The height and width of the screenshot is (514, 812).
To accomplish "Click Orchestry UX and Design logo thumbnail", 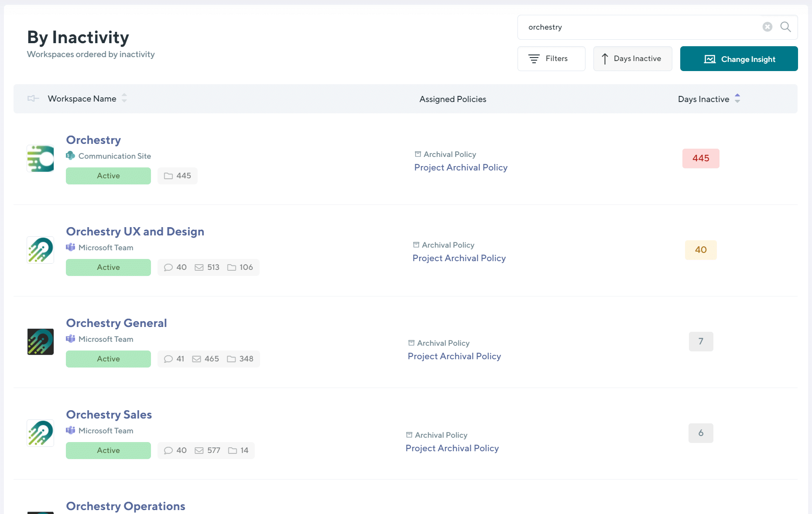I will (x=41, y=250).
